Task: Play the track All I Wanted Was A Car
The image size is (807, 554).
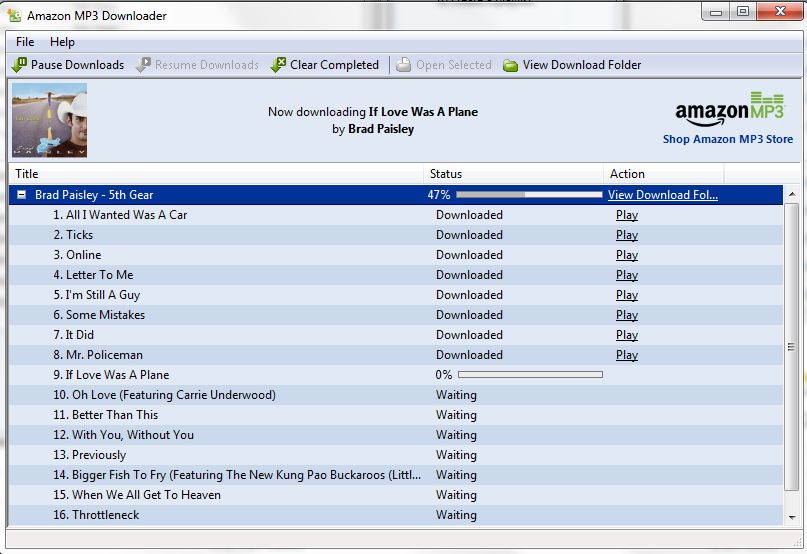Action: tap(627, 215)
